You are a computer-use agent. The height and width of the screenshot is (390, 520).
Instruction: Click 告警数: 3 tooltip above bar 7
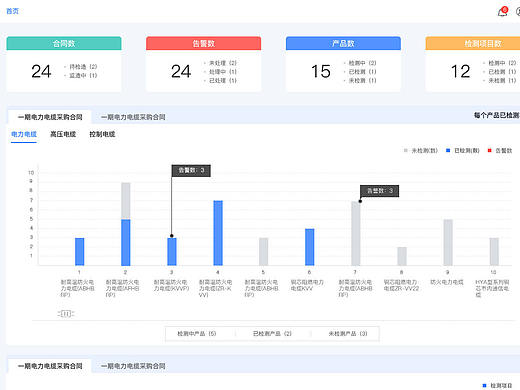(379, 191)
